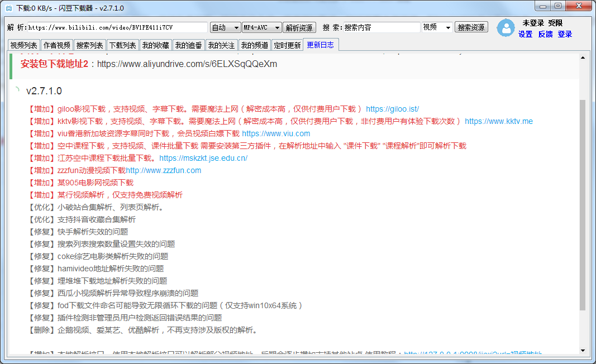Click the scroll up arrow

click(583, 58)
